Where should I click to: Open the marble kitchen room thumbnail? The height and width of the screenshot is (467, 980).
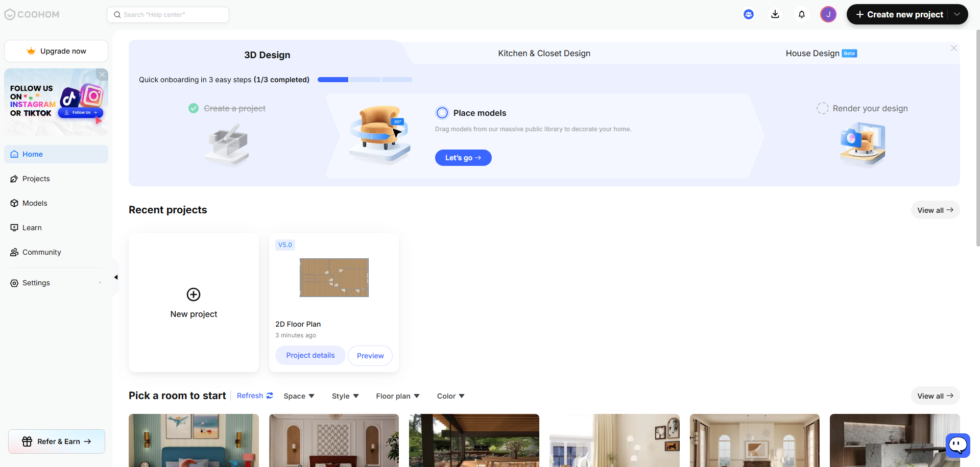pos(895,440)
